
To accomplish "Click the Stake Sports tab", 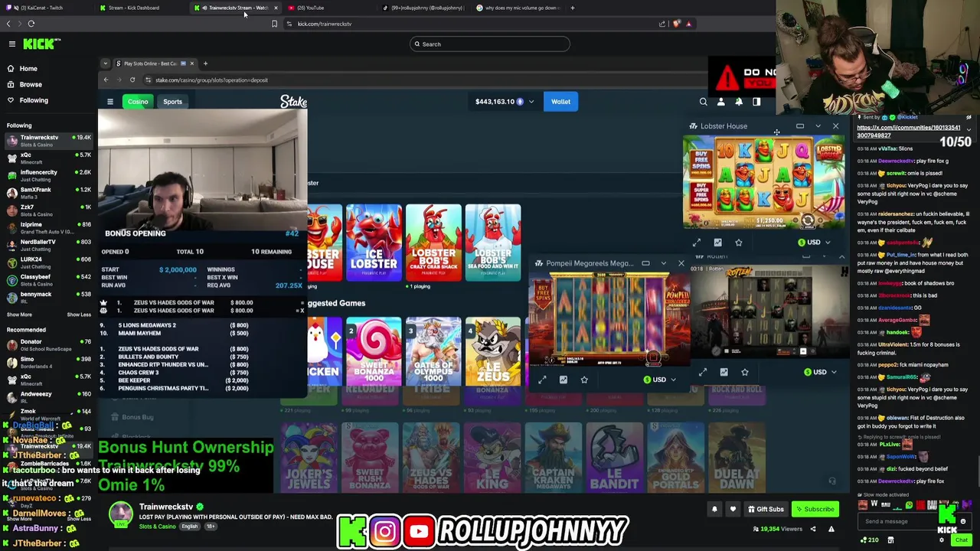I will coord(172,102).
